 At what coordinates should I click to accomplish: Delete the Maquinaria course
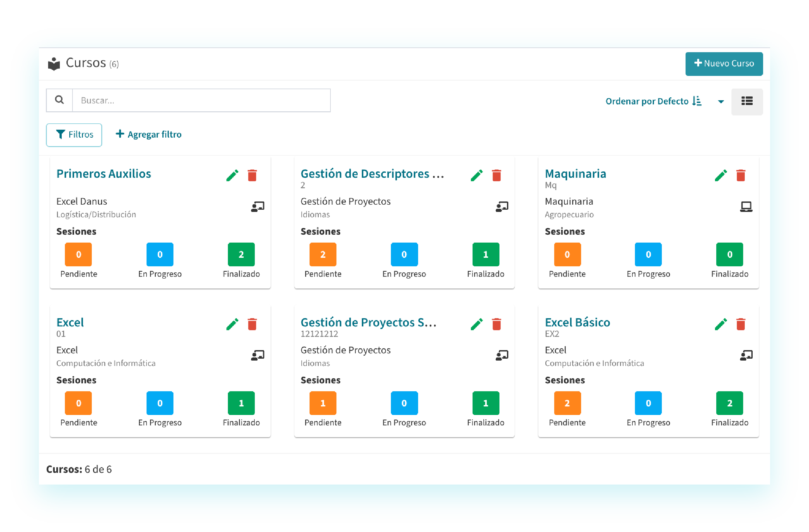pyautogui.click(x=741, y=175)
